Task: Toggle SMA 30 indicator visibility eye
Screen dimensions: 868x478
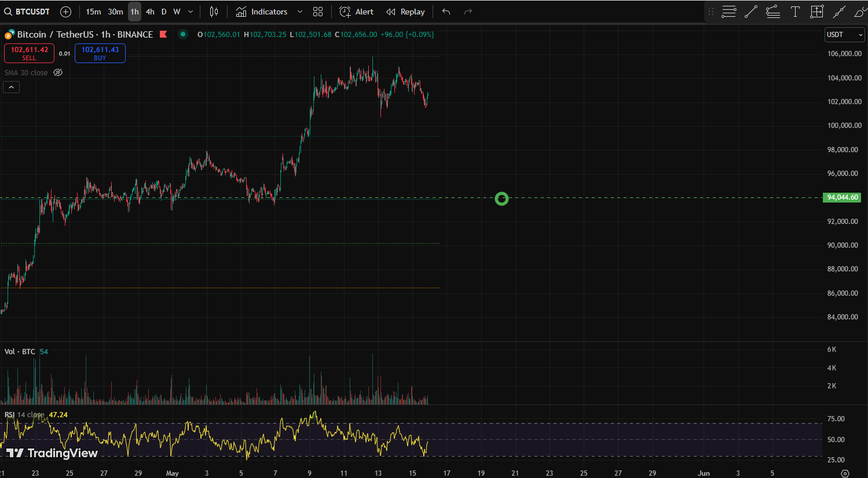Action: coord(58,72)
